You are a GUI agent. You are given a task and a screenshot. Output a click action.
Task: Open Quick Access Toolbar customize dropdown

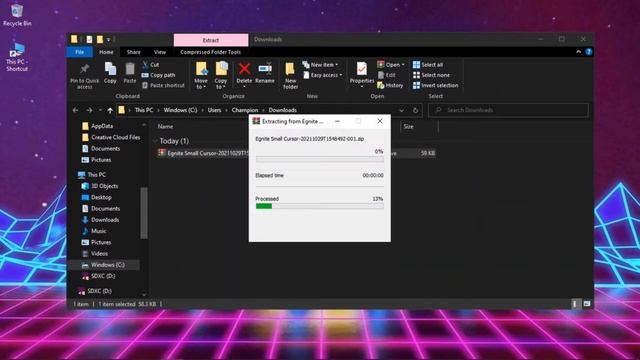pyautogui.click(x=109, y=40)
